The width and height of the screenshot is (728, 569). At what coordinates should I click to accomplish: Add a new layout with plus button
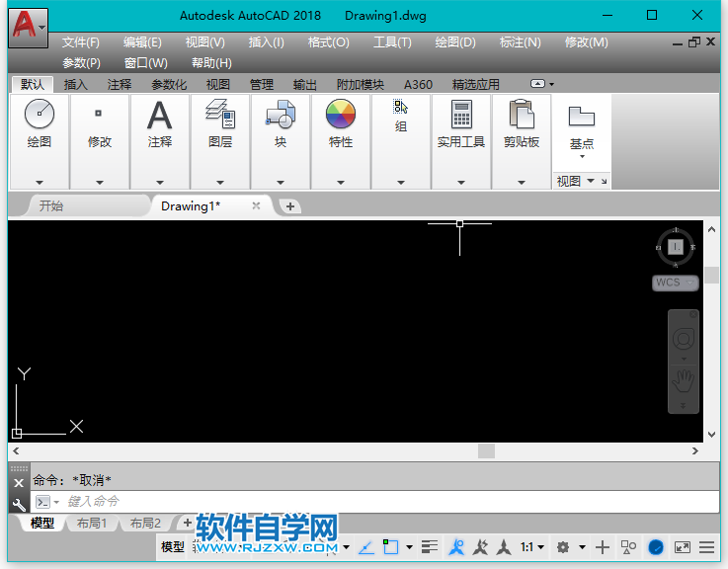click(x=187, y=523)
